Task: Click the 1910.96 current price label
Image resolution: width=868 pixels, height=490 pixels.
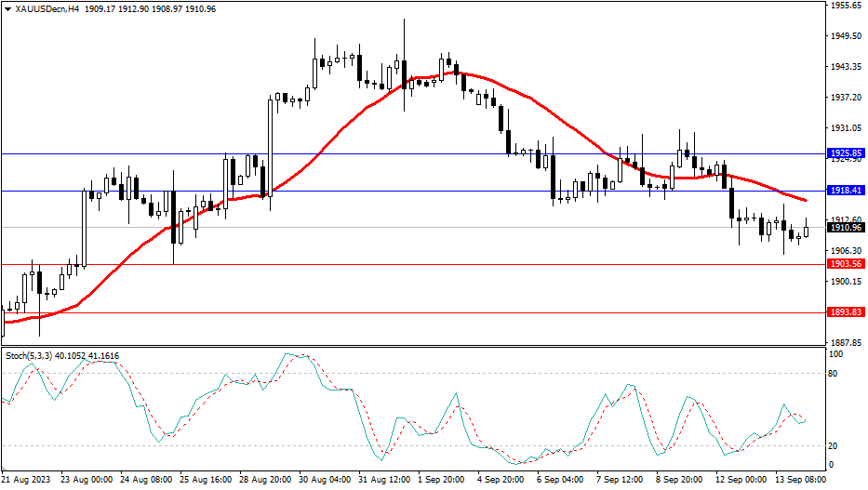Action: (x=846, y=227)
